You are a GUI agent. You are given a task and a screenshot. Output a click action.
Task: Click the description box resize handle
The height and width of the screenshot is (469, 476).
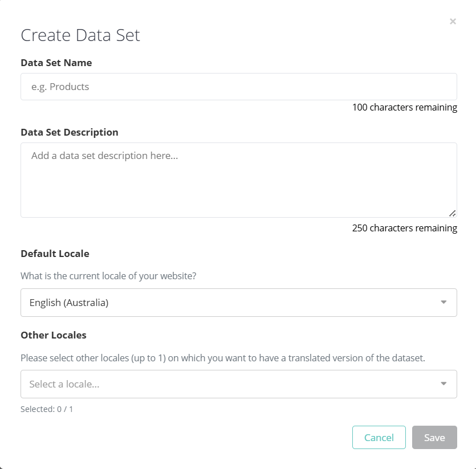point(452,213)
